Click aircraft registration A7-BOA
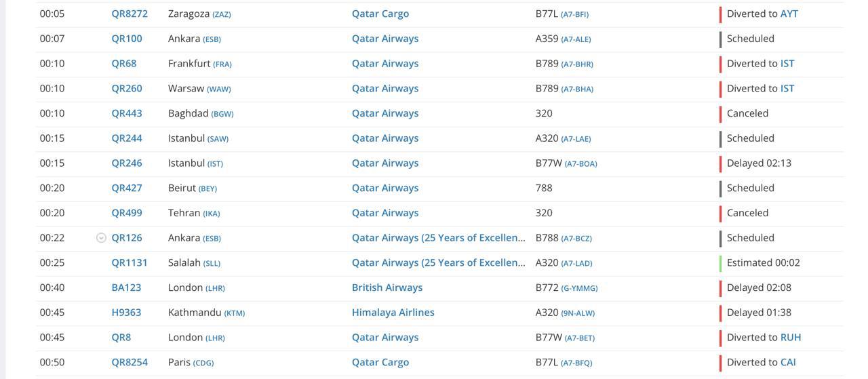868x379 pixels. coord(580,163)
